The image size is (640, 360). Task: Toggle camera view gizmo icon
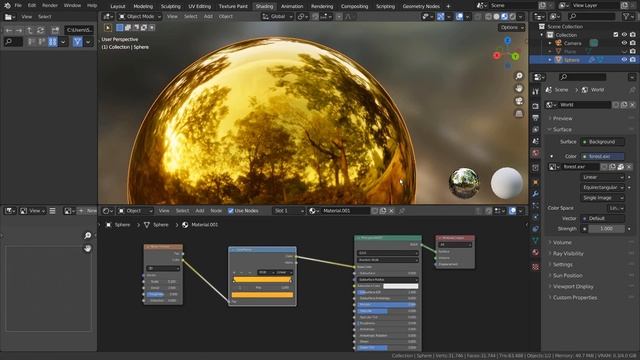[519, 101]
